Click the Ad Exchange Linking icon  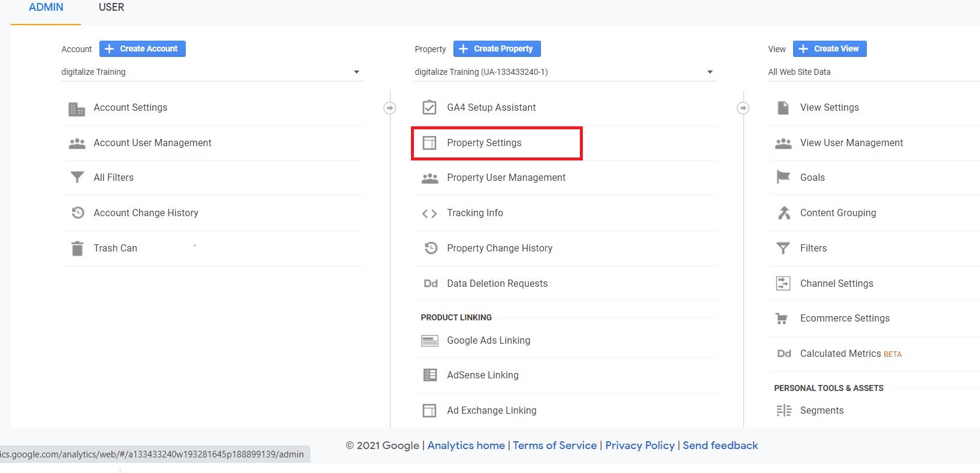coord(429,411)
